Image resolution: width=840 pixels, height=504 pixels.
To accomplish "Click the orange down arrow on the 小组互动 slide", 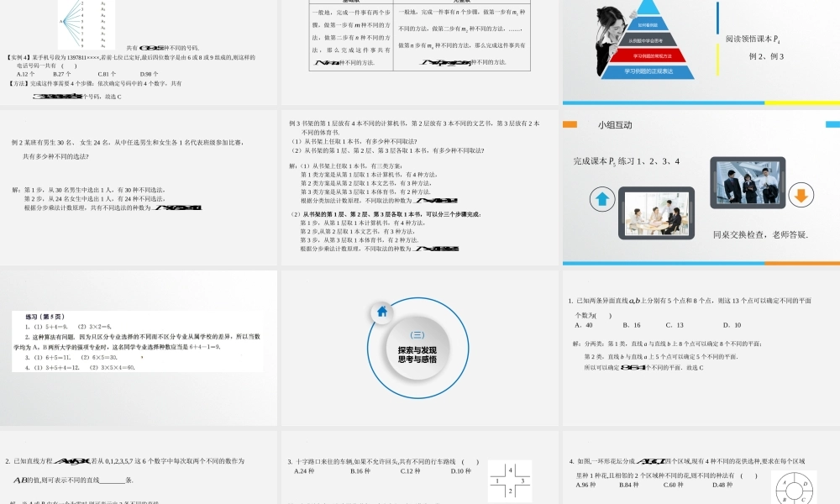I will click(800, 195).
